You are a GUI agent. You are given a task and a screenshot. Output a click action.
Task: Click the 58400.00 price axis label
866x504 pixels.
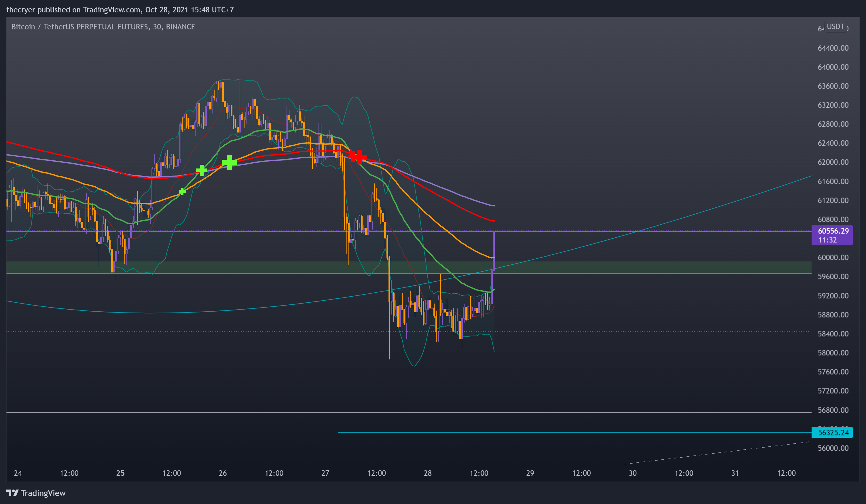click(833, 334)
